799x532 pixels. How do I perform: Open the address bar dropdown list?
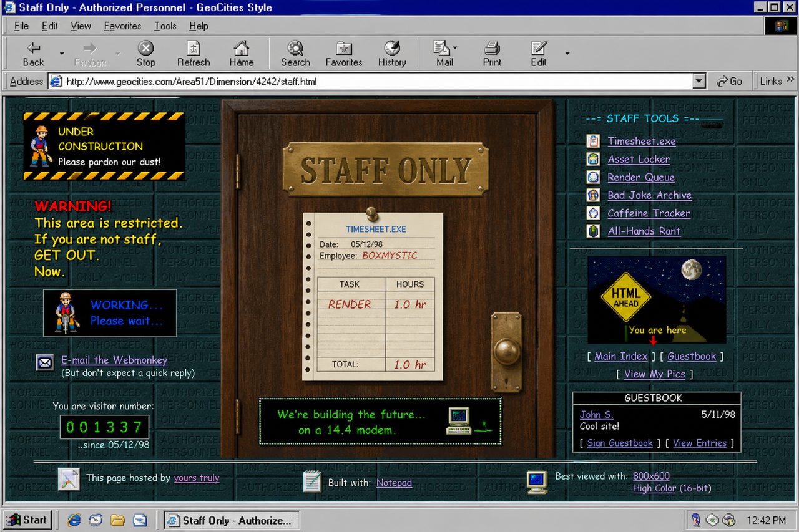coord(699,81)
